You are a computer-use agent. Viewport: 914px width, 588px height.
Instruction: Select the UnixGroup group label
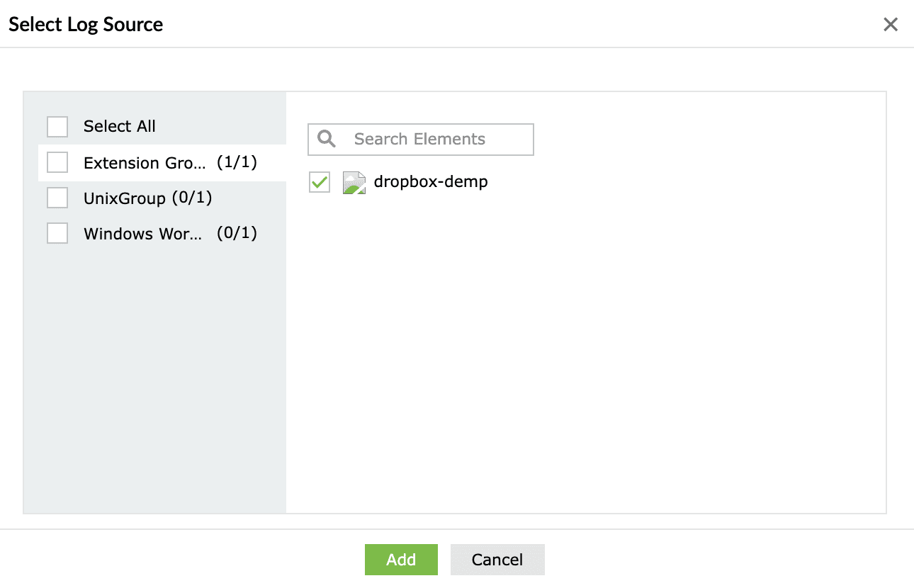[124, 198]
